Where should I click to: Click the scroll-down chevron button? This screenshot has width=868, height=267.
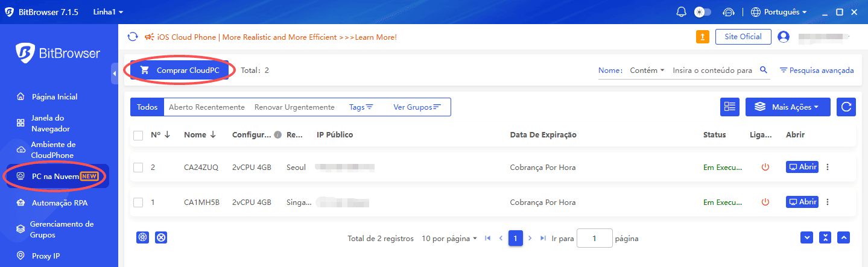click(x=807, y=237)
